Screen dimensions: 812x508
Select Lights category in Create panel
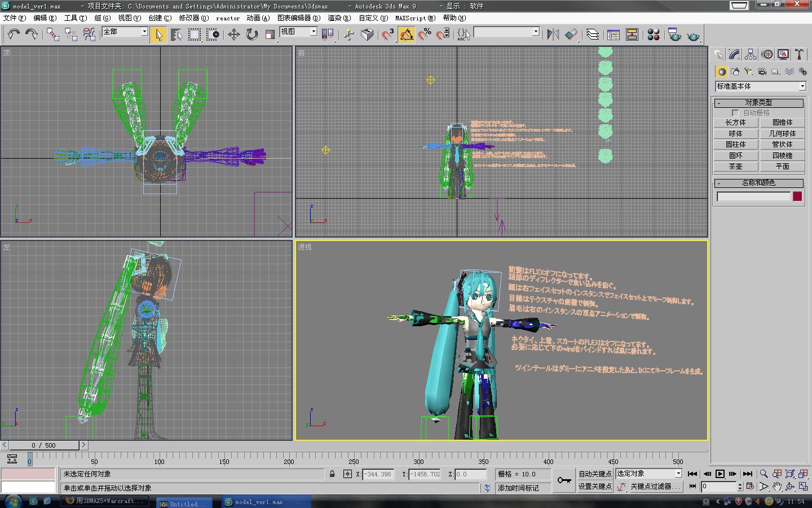tap(748, 72)
